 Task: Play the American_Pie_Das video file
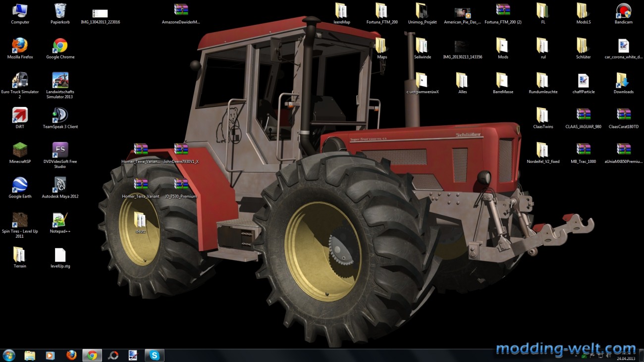click(x=462, y=16)
